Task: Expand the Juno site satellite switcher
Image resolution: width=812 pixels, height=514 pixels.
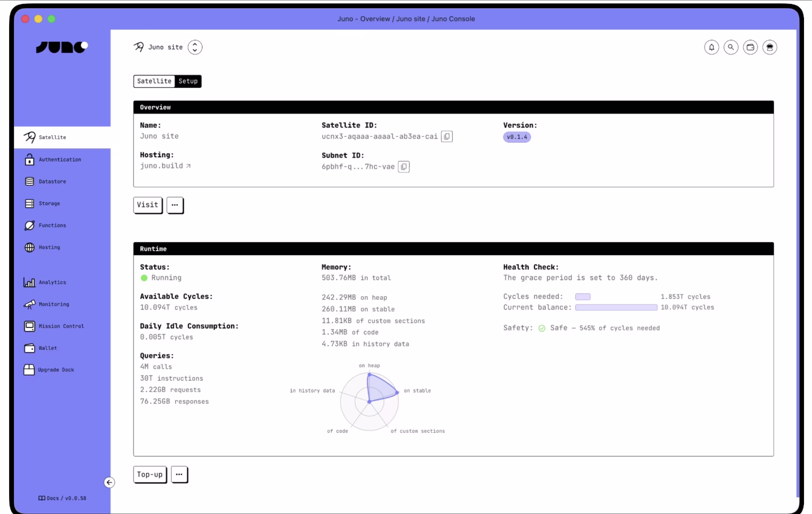Action: tap(195, 47)
